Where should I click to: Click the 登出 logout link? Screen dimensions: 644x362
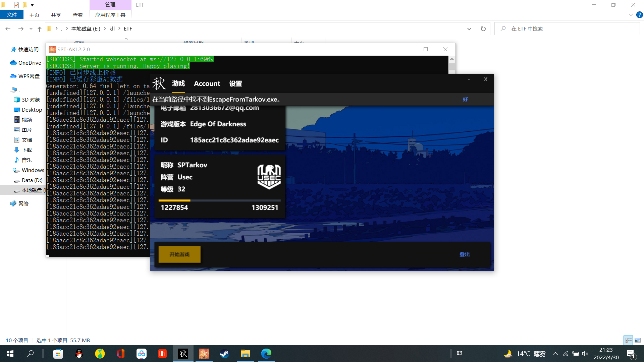tap(465, 254)
